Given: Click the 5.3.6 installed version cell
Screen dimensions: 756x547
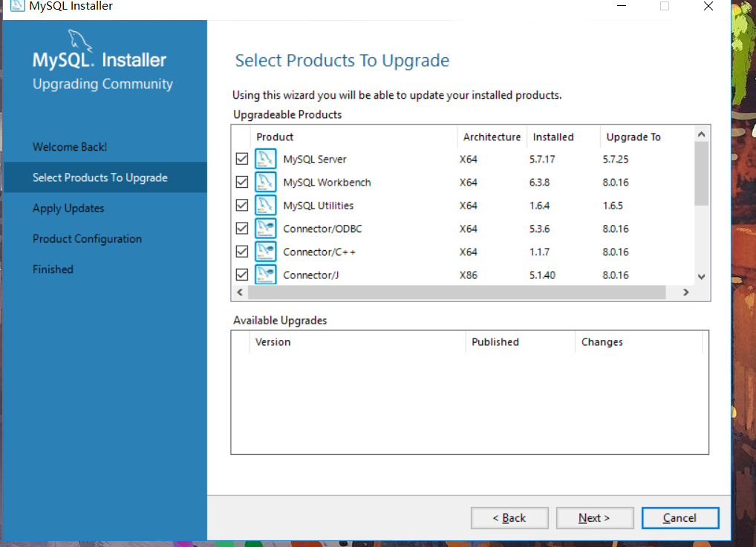Looking at the screenshot, I should (539, 229).
